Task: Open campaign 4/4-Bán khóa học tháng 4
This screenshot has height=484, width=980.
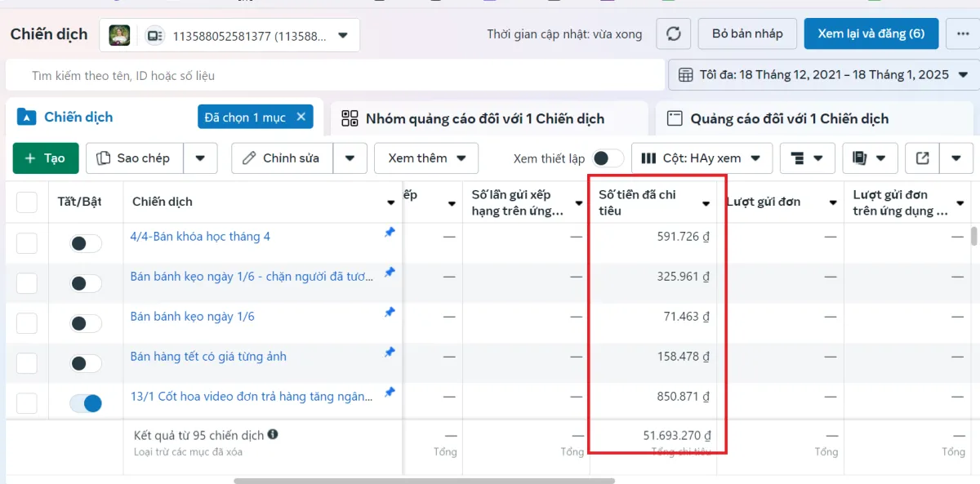Action: click(x=200, y=237)
